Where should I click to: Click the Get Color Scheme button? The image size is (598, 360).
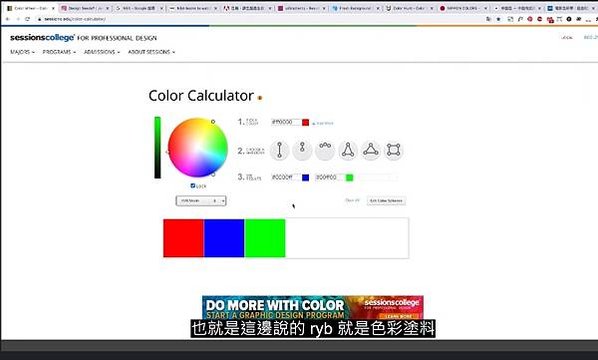[x=386, y=201]
